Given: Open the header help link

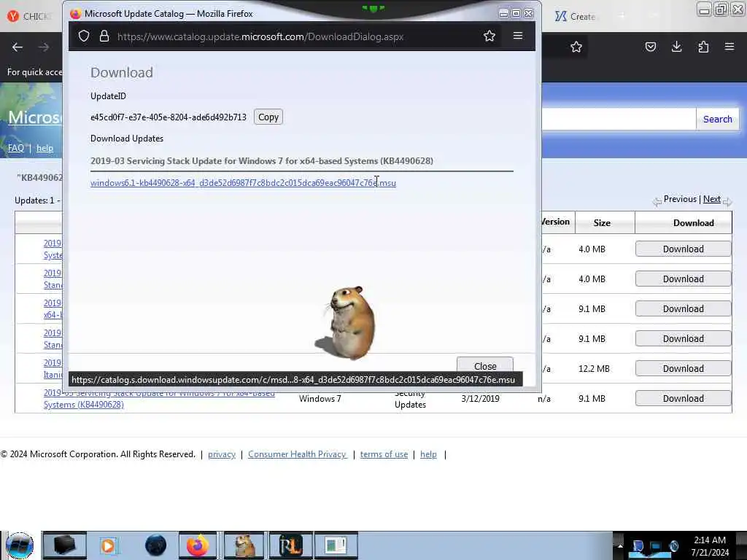Looking at the screenshot, I should click(44, 148).
